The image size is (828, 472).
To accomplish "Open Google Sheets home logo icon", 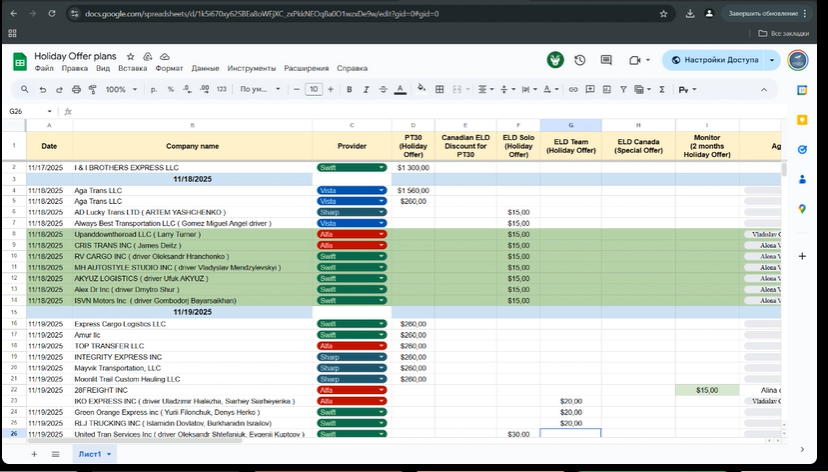I will 19,62.
